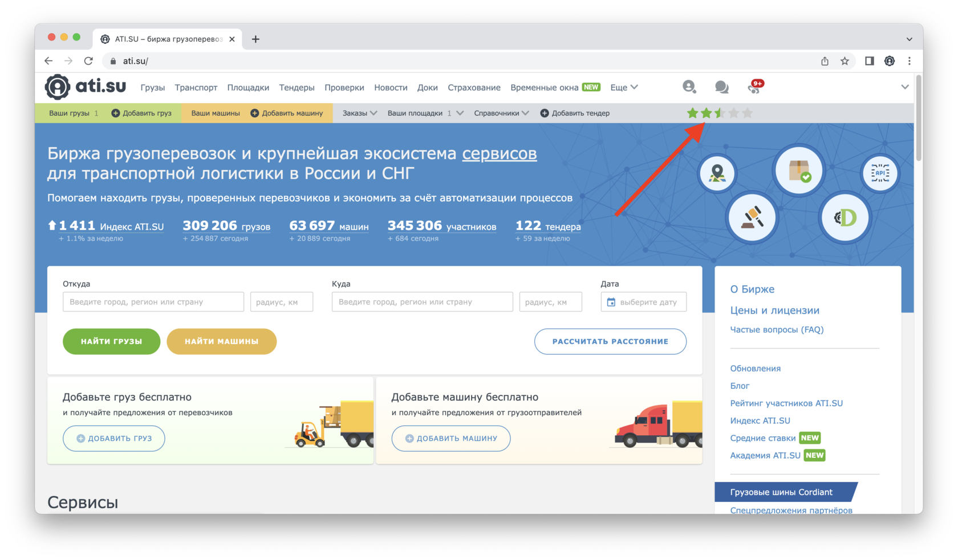Go back with the browser back arrow

point(48,60)
